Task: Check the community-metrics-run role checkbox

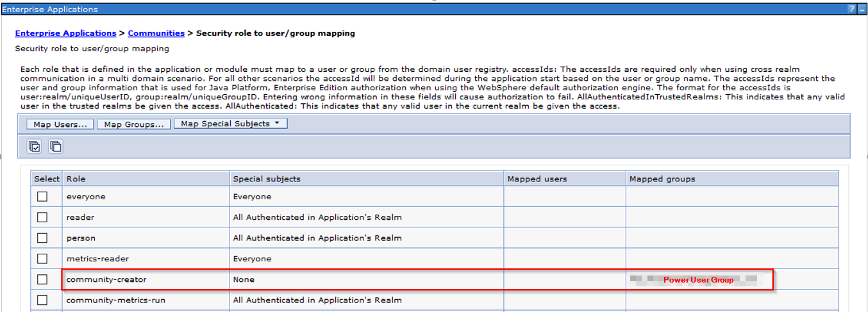Action: pyautogui.click(x=42, y=300)
